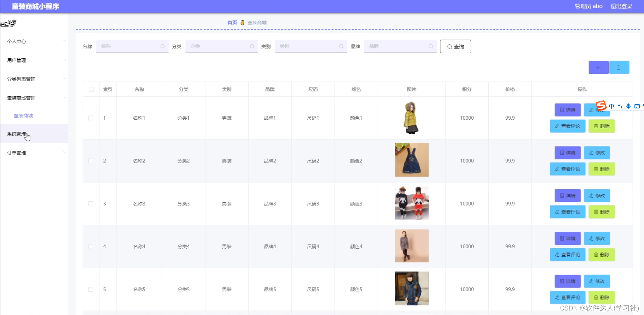Open 系统管理 menu item

34,133
